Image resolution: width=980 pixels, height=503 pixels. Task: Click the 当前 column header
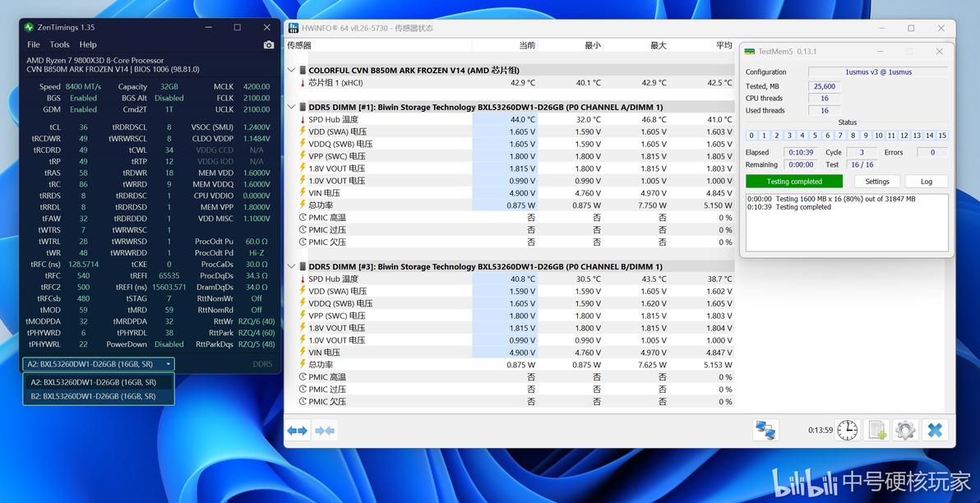[x=527, y=45]
